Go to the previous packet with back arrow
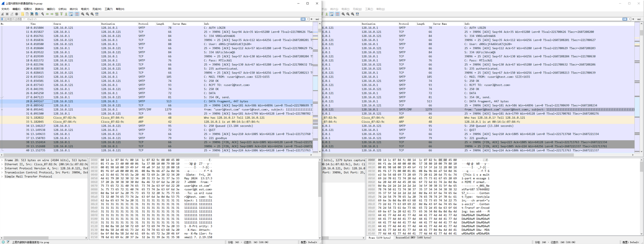The height and width of the screenshot is (244, 644). pos(47,14)
